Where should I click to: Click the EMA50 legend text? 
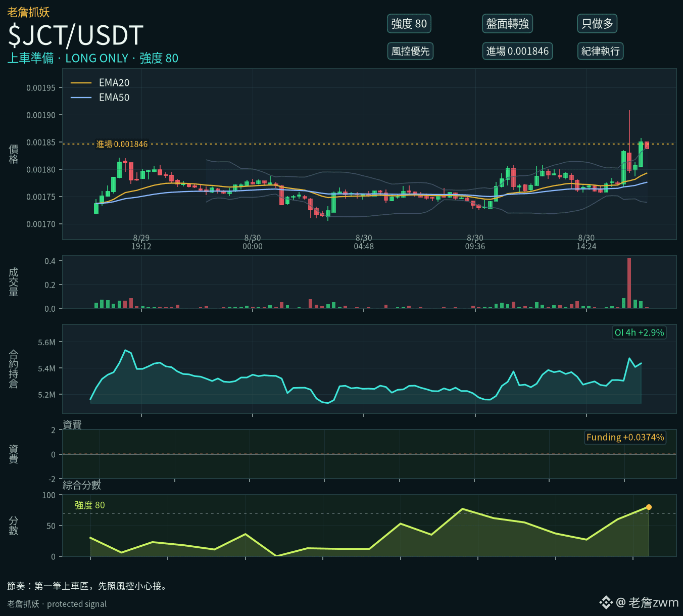tap(114, 98)
